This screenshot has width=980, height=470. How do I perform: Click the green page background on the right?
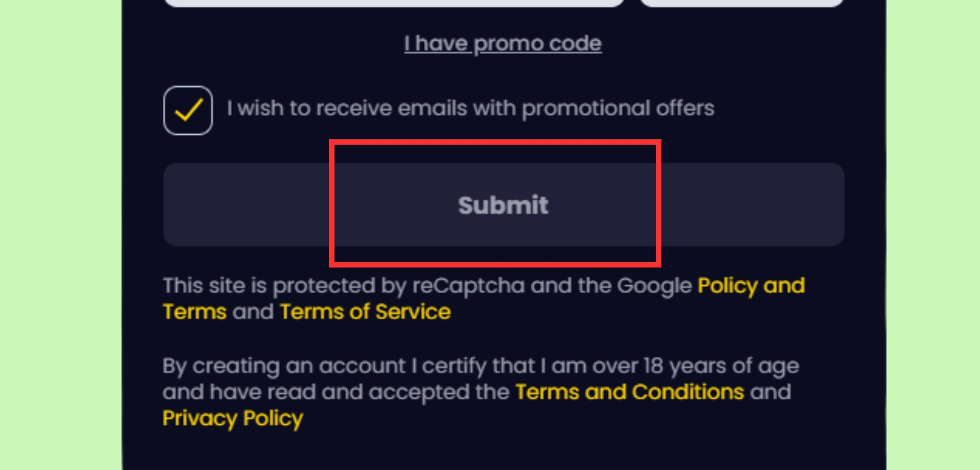click(933, 235)
